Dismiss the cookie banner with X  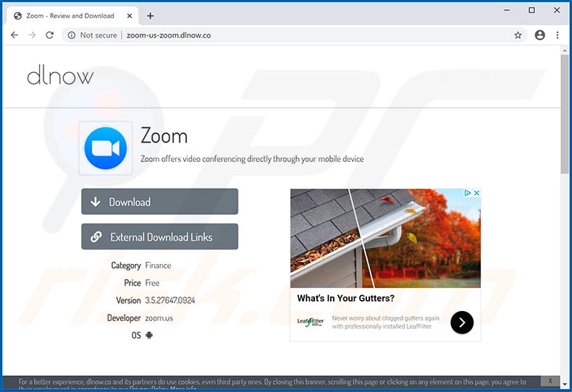[x=550, y=381]
